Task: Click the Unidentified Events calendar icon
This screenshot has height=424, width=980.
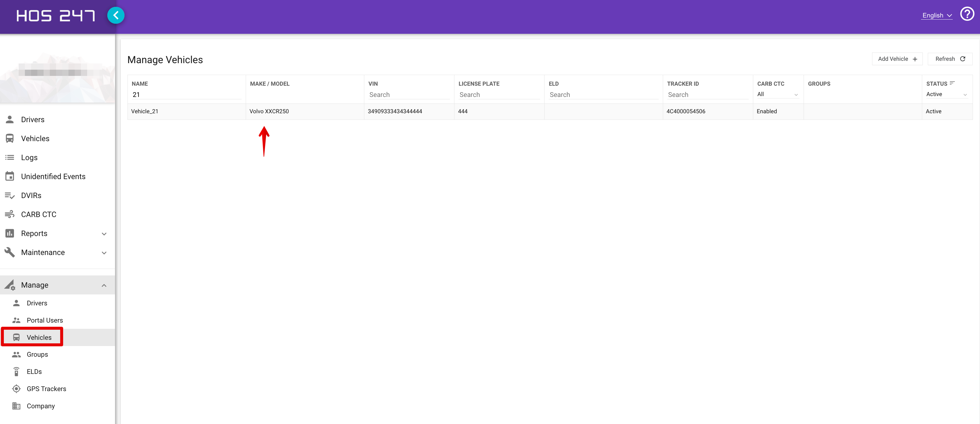Action: (x=10, y=176)
